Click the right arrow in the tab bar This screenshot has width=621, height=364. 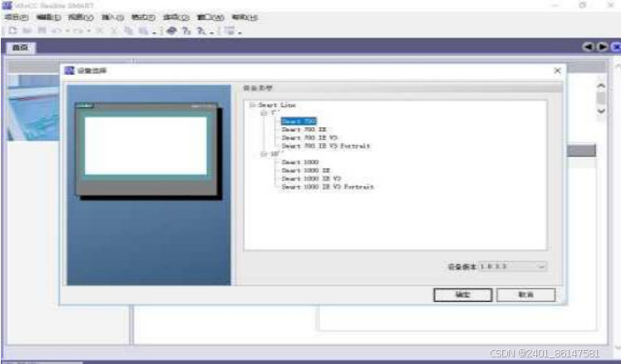tap(602, 47)
